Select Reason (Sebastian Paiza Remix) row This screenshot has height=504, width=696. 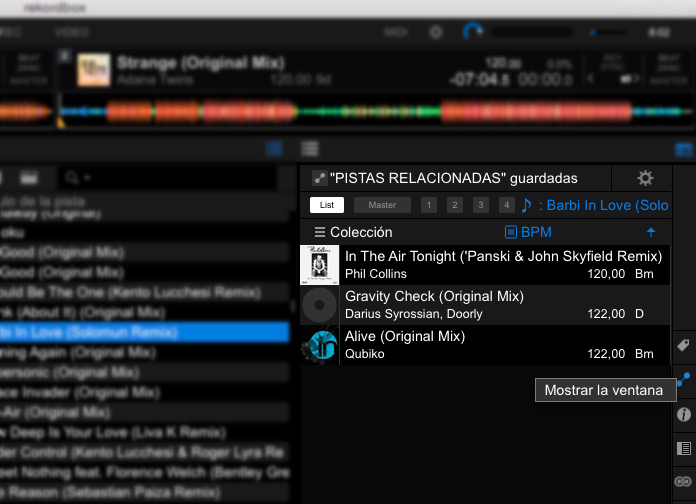point(145,492)
